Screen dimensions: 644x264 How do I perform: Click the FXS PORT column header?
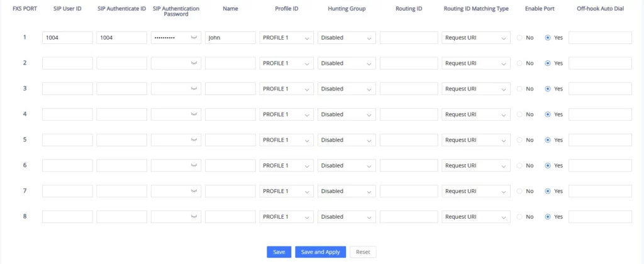point(25,9)
